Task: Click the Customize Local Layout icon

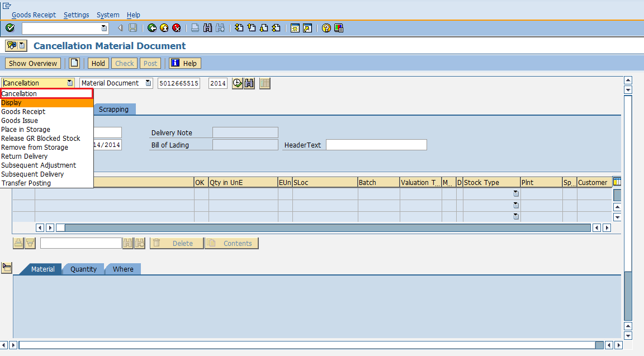Action: [x=338, y=28]
